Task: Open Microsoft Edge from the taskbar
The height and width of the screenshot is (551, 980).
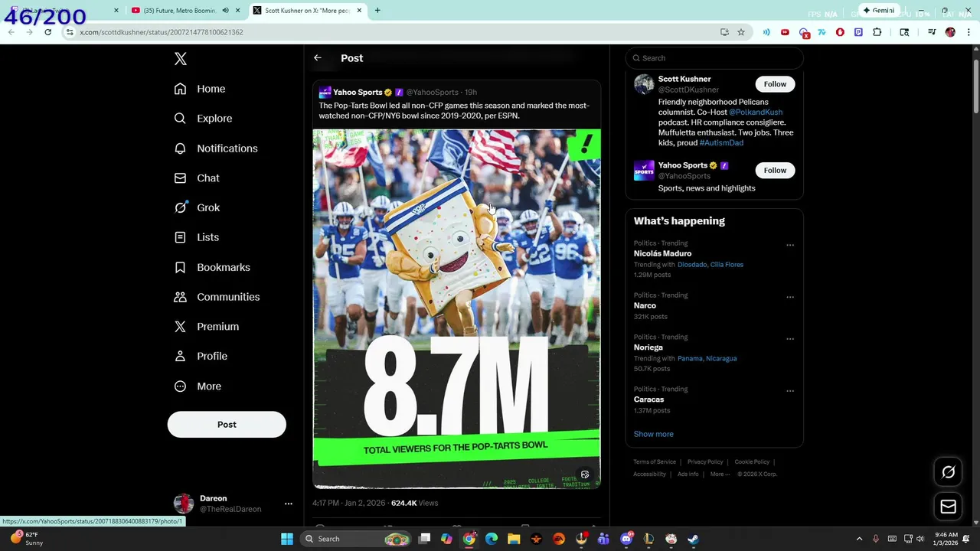Action: point(492,539)
